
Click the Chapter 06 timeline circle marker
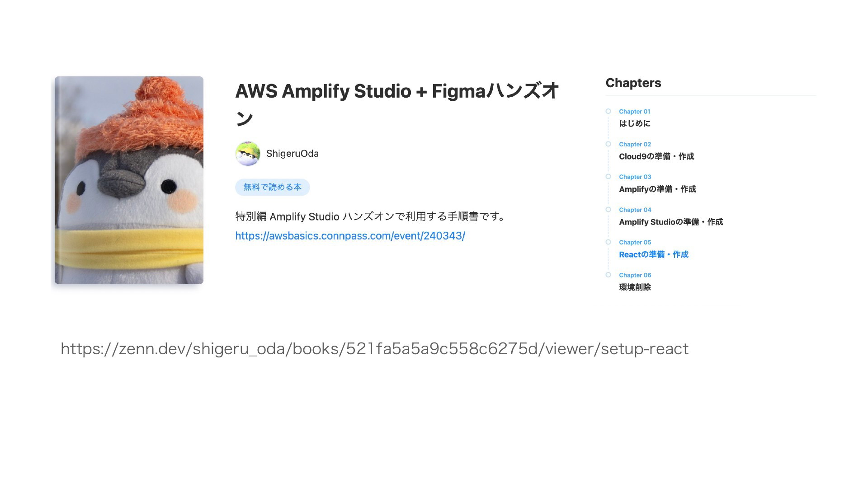point(608,275)
